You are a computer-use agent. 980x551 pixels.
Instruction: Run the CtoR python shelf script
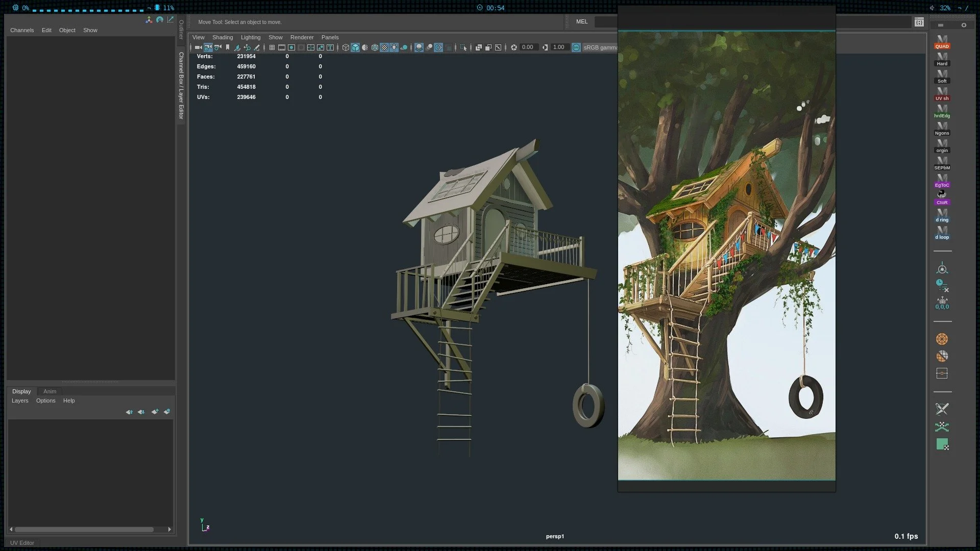coord(942,198)
